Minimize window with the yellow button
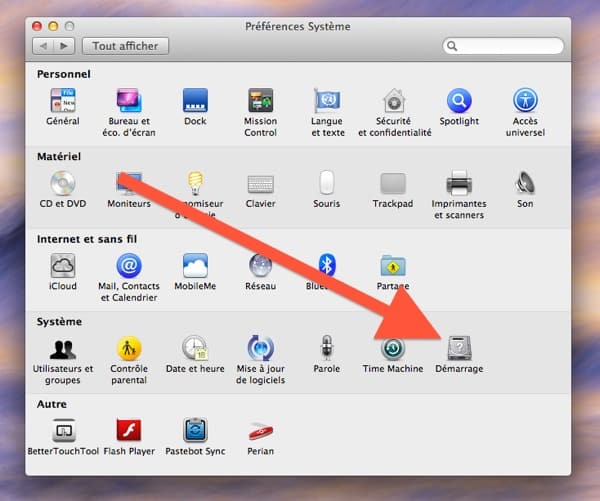600x501 pixels. 53,26
